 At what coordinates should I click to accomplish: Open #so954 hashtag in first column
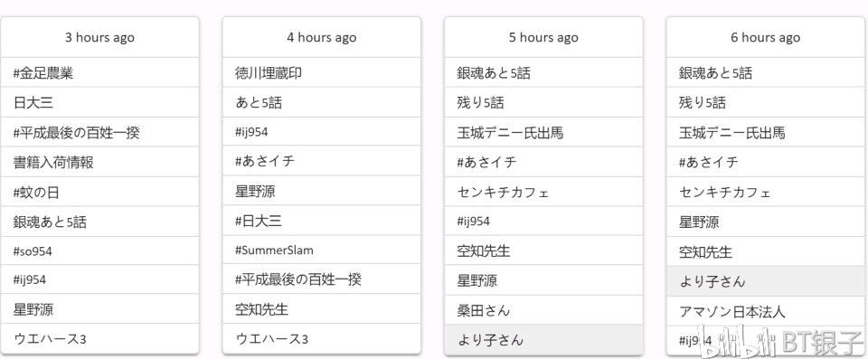coord(99,251)
